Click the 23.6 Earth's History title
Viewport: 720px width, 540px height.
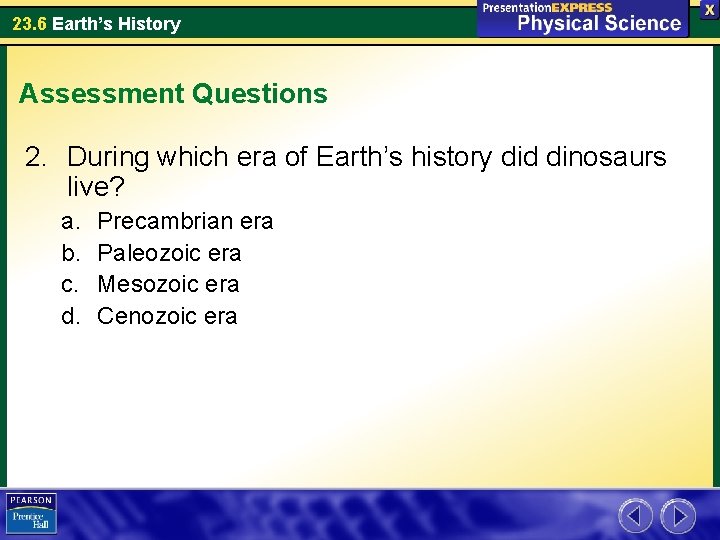click(x=96, y=23)
